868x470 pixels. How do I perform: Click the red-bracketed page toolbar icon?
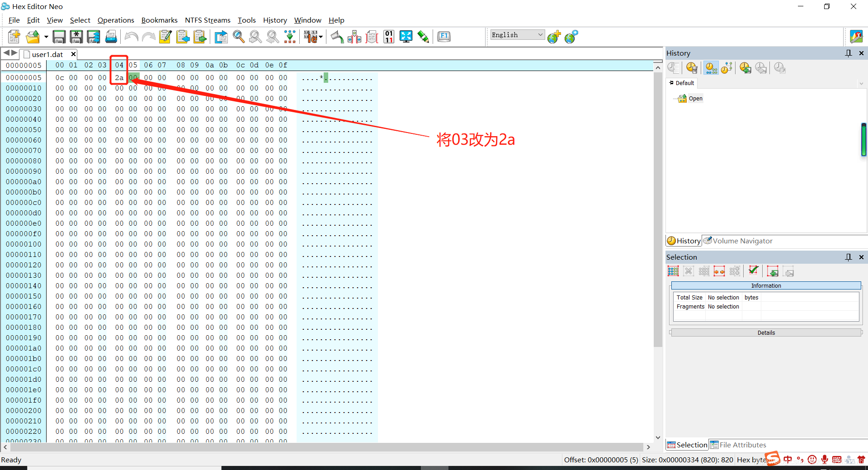(372, 36)
